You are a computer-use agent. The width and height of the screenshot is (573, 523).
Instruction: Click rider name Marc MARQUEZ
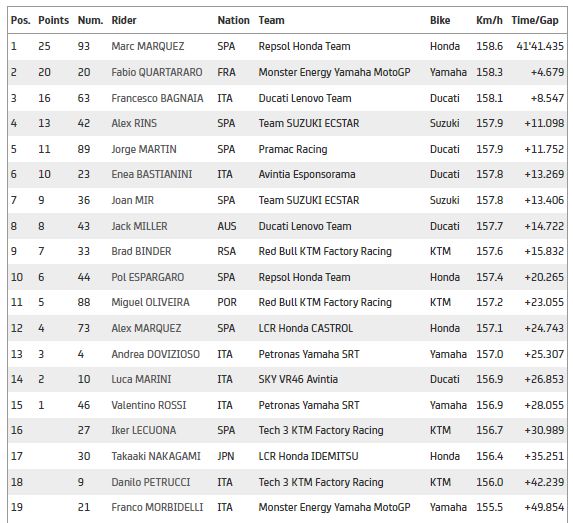coord(148,46)
